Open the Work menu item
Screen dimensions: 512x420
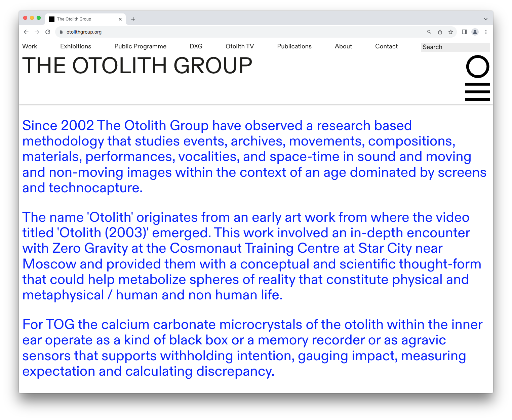tap(30, 46)
